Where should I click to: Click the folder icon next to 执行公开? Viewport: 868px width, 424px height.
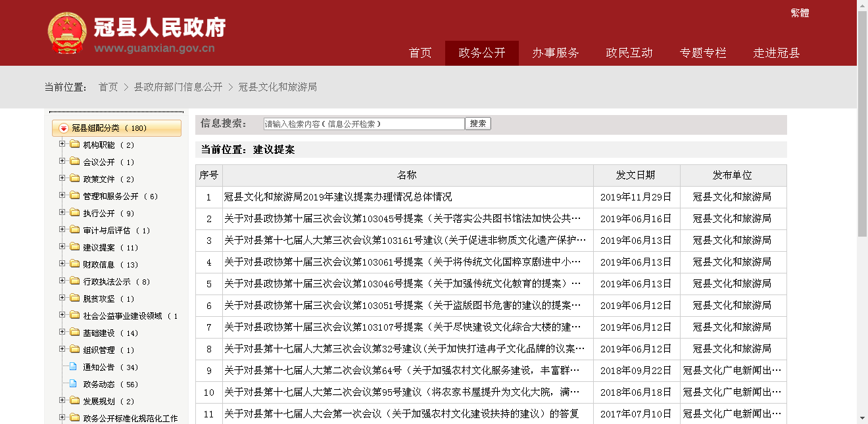click(74, 213)
